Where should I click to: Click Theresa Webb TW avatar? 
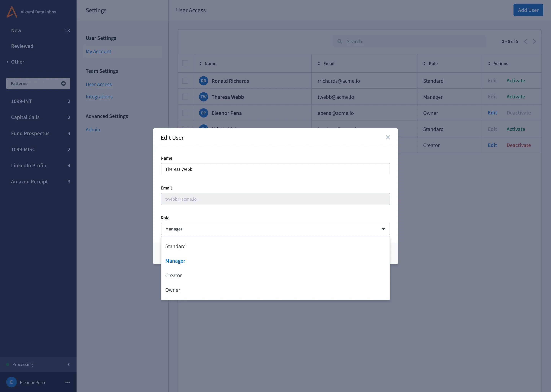(203, 97)
